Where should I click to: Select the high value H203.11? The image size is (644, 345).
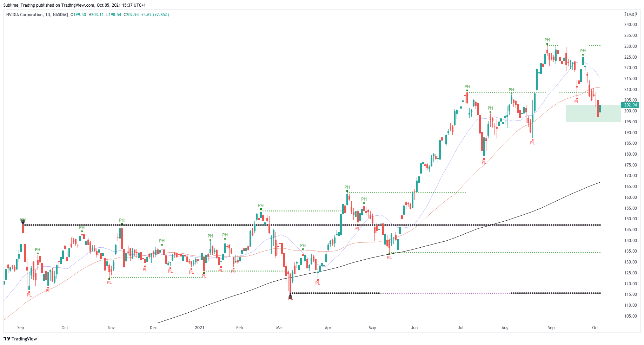tap(96, 15)
